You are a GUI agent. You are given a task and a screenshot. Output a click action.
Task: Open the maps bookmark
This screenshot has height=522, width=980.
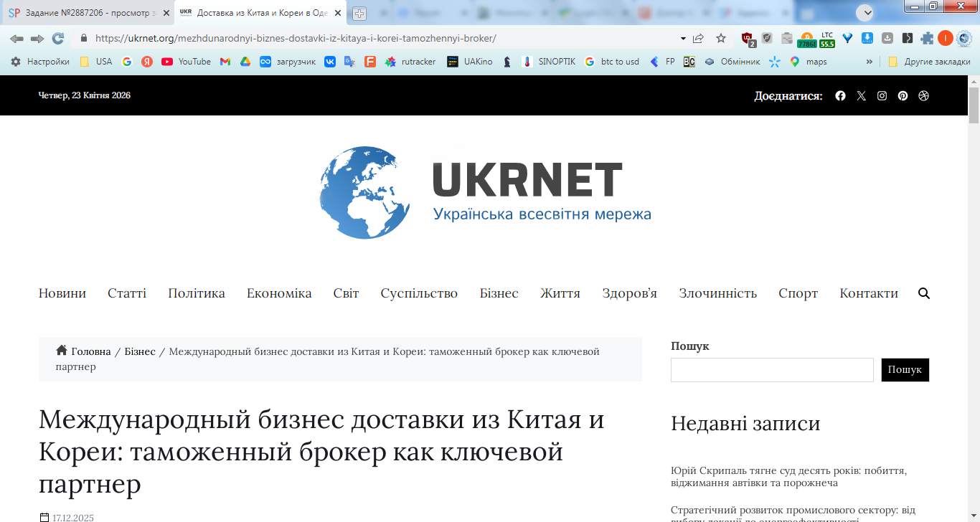tap(809, 62)
